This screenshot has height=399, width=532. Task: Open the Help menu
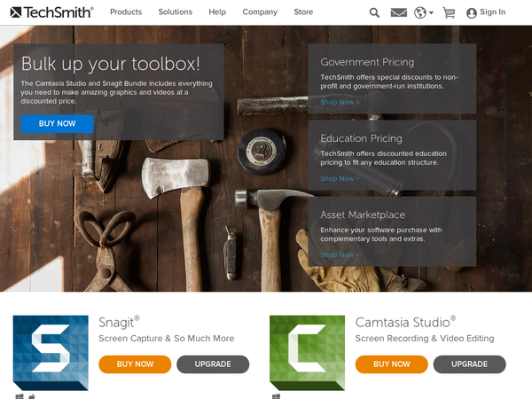pos(217,12)
